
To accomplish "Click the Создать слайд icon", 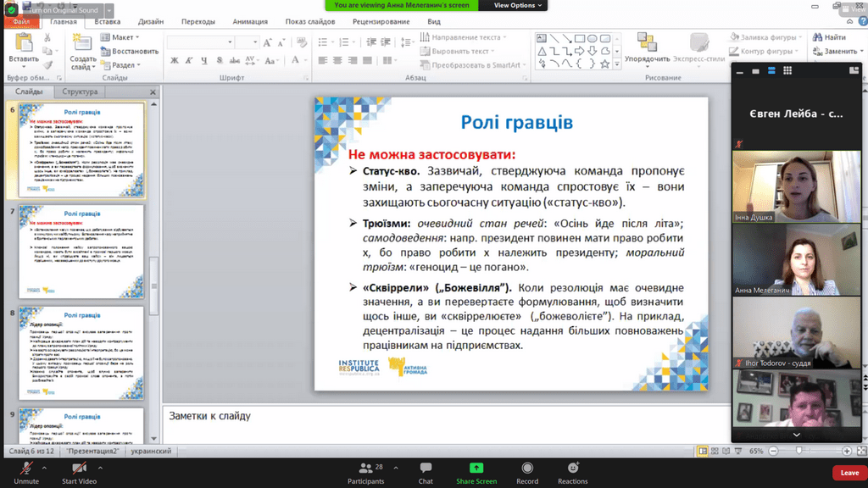I will point(82,44).
